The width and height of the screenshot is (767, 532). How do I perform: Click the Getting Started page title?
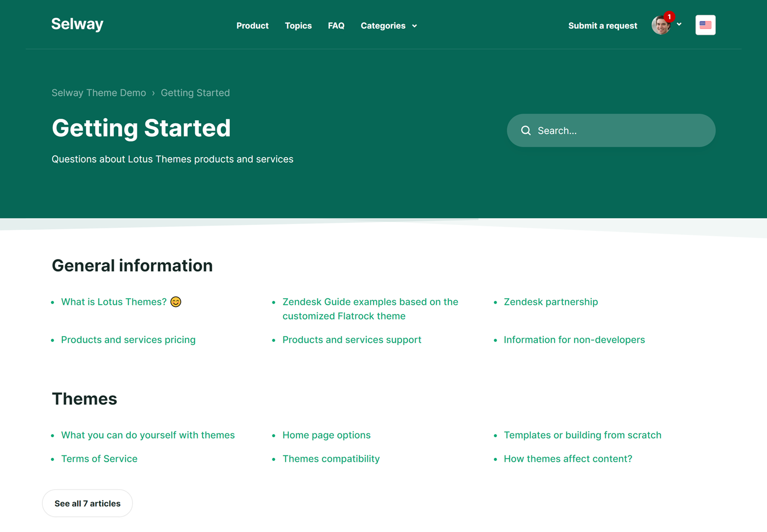(x=141, y=128)
